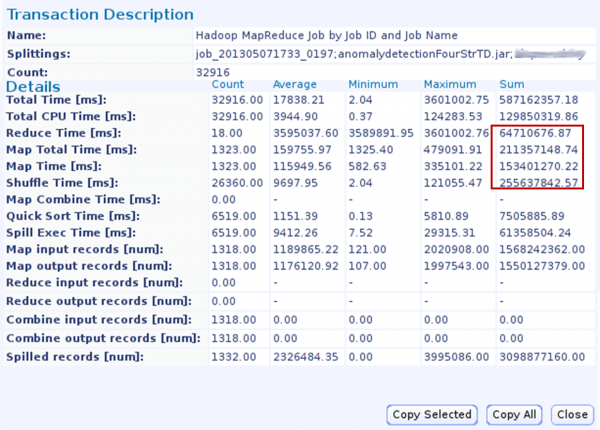Screen dimensions: 600x430
Task: Select Quick Sort Time count 6519.00
Action: [234, 216]
